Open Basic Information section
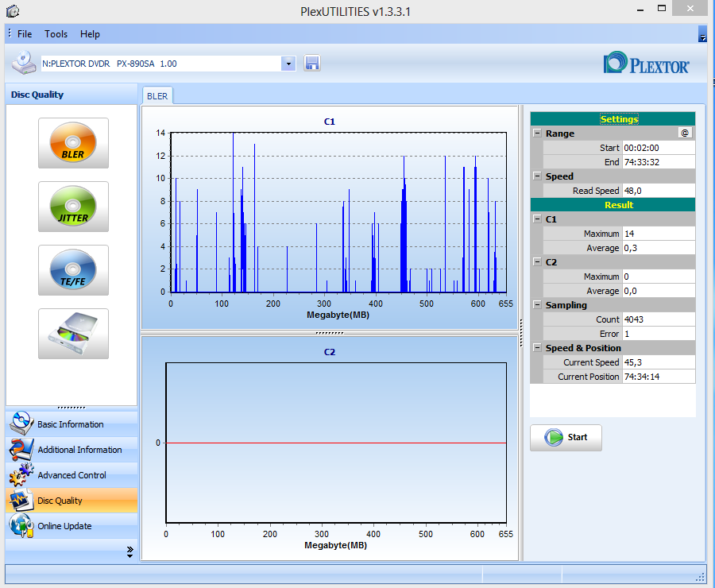Image resolution: width=715 pixels, height=588 pixels. click(71, 424)
